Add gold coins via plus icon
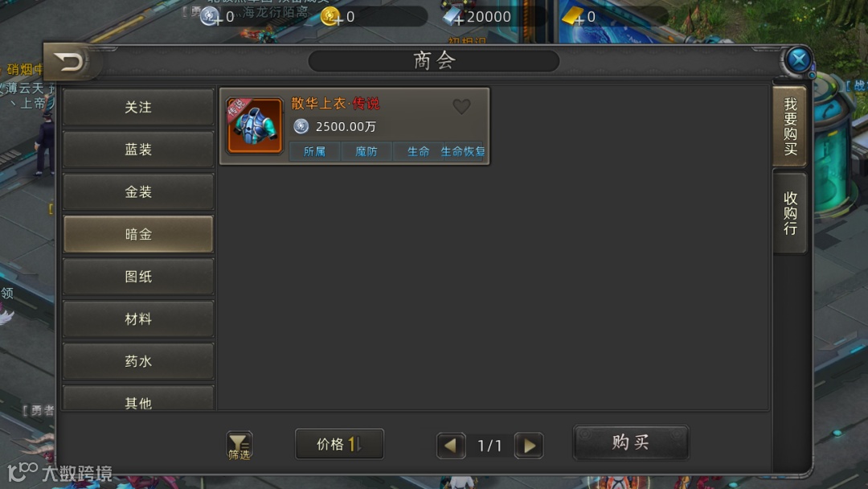The image size is (868, 489). pyautogui.click(x=339, y=20)
